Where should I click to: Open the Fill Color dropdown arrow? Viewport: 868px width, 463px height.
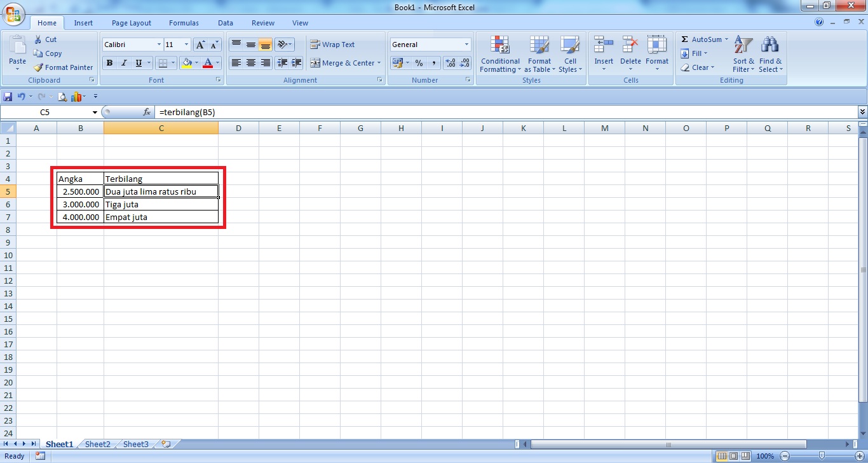197,63
